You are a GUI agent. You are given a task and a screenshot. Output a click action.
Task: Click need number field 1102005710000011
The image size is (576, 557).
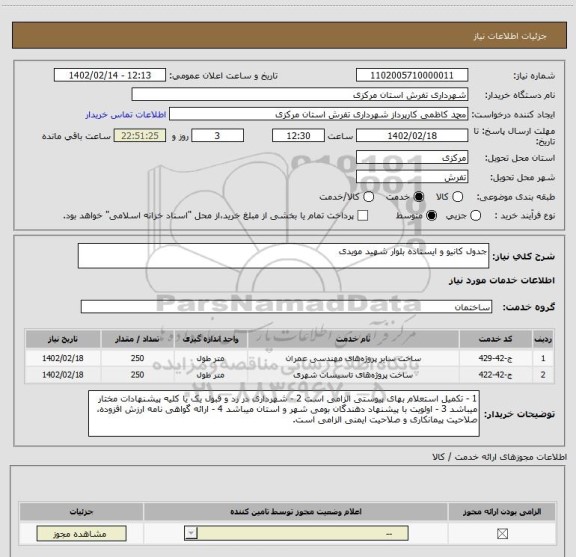(412, 75)
